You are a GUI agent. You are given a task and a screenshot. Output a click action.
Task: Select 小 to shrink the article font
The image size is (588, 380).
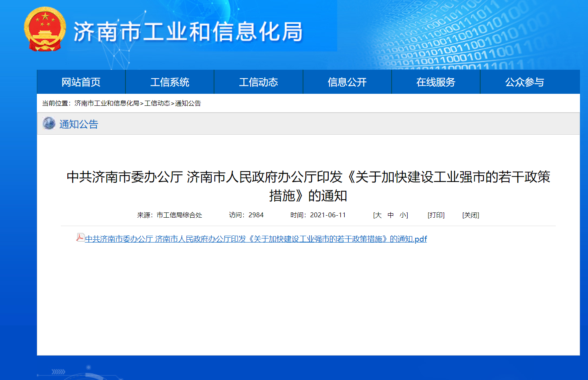coord(402,215)
